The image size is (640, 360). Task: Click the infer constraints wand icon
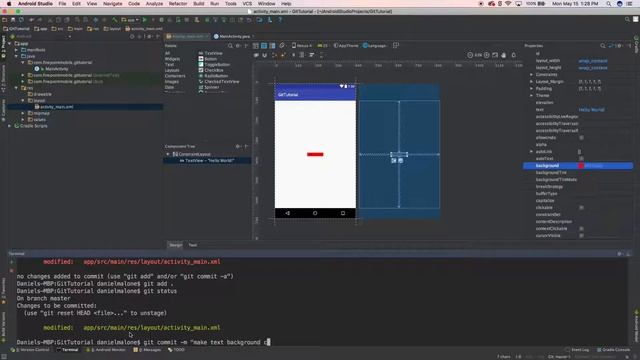[283, 55]
